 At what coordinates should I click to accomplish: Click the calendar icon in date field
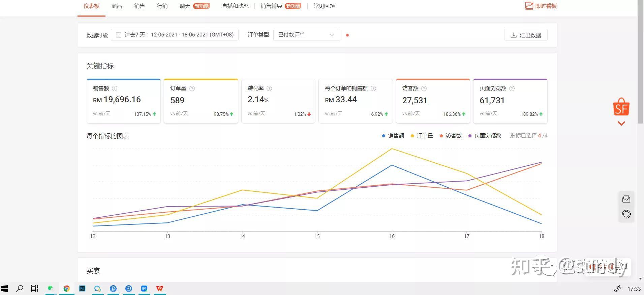click(119, 35)
